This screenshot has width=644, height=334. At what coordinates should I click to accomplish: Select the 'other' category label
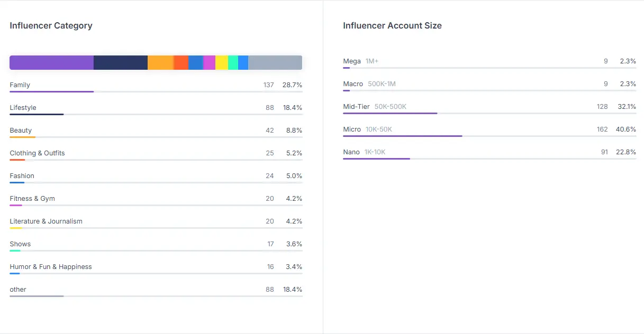pos(18,290)
